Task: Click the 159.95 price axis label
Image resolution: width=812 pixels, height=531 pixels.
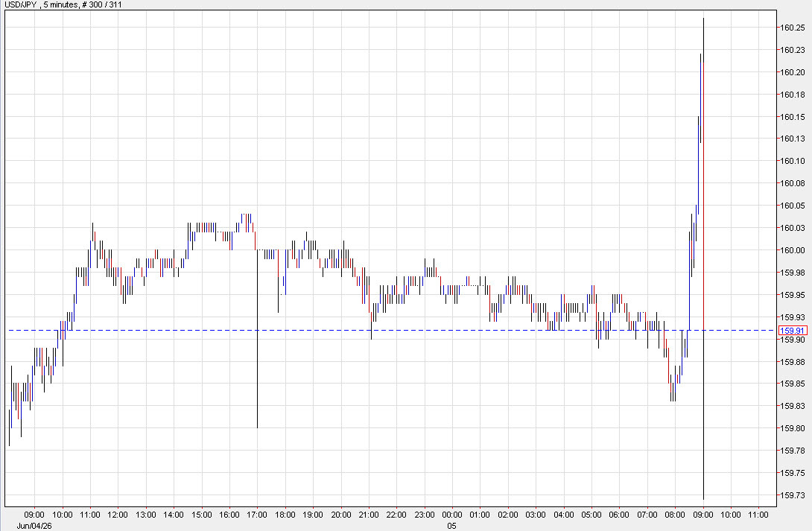Action: pyautogui.click(x=793, y=295)
